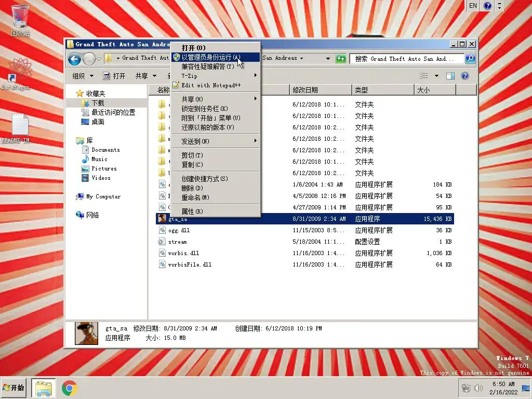Click the Open (打开) toolbar button
This screenshot has height=399, width=532.
coord(114,76)
